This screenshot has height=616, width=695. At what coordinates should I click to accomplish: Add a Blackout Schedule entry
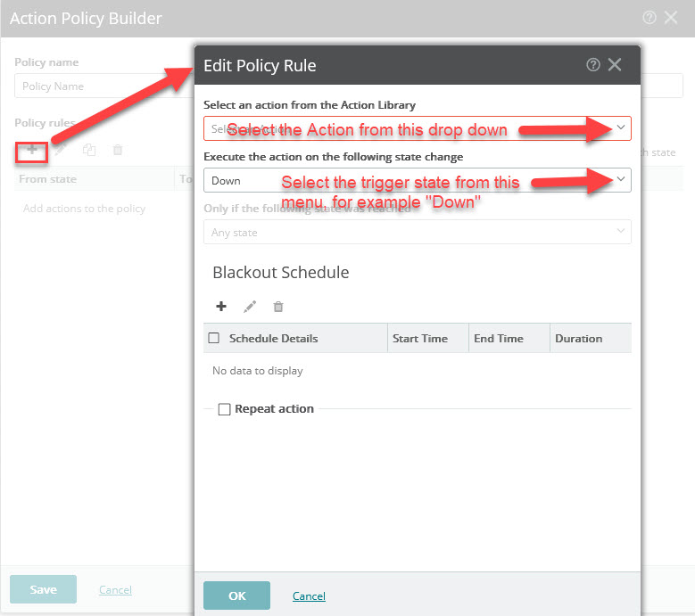click(x=221, y=307)
